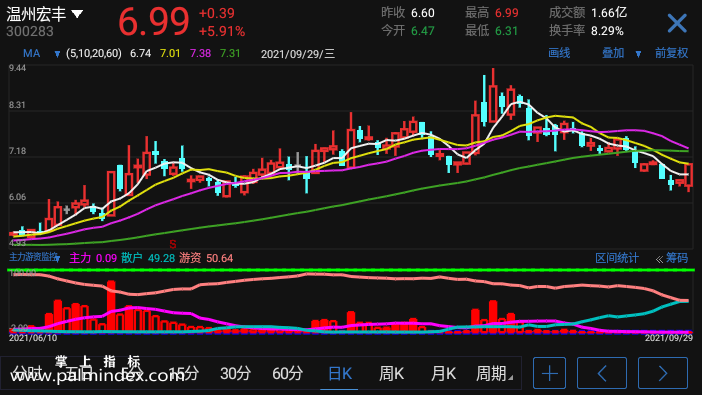The width and height of the screenshot is (702, 395).
Task: Click the plus zoom-in icon
Action: (x=549, y=373)
